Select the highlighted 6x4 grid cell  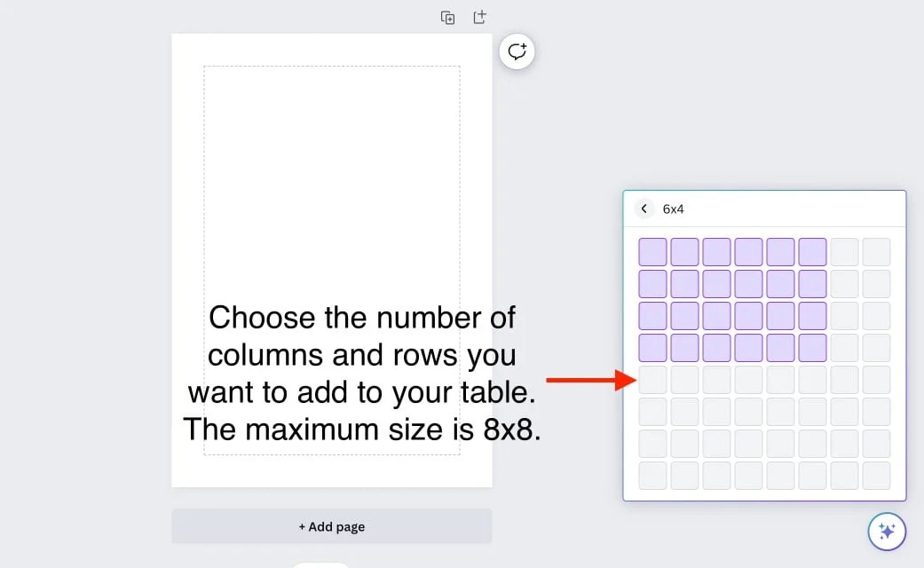point(813,347)
